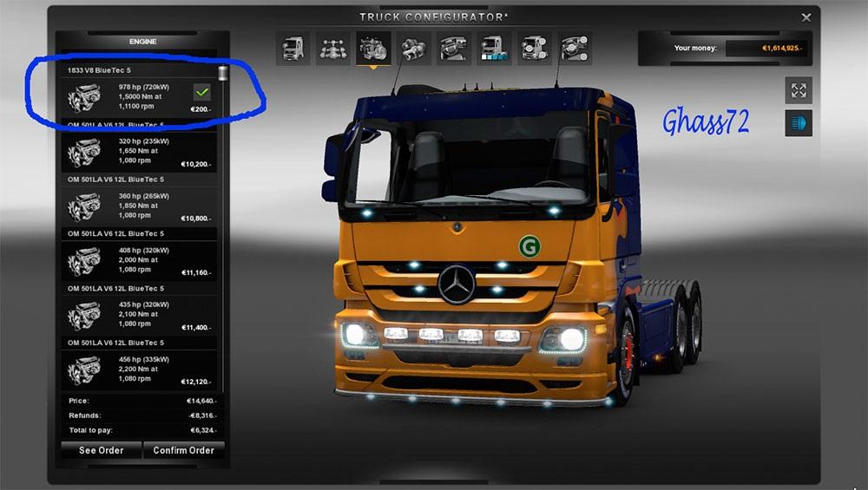Click the green checkmark on 978 hp engine
The image size is (868, 490).
[x=202, y=91]
